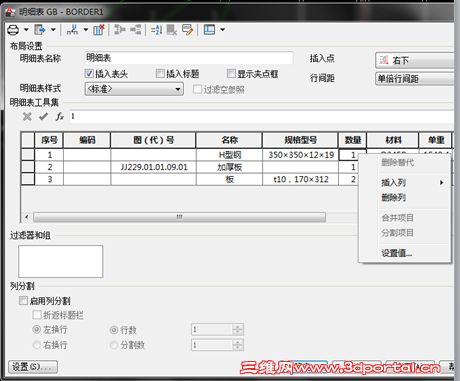Click the 行数 value spinner arrows
460x381 pixels.
(237, 330)
